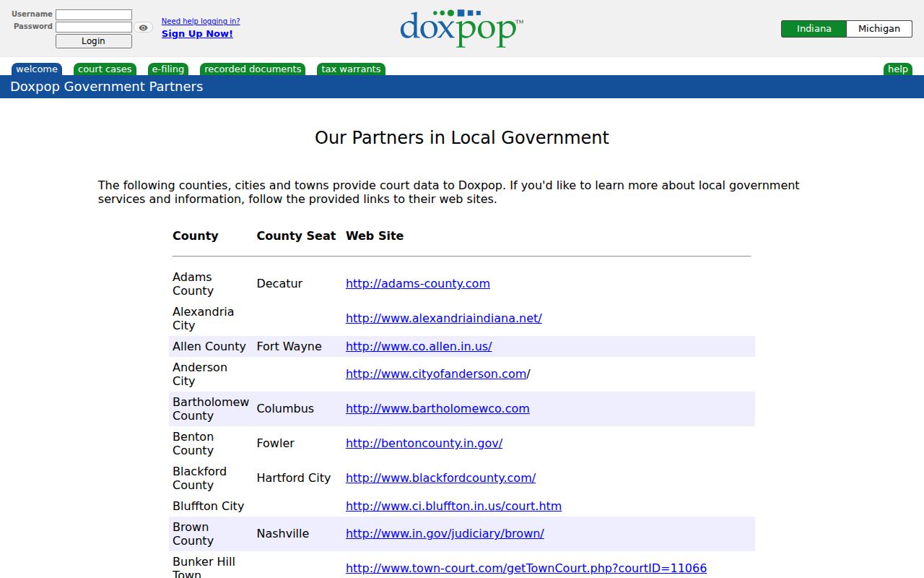Select the Nashville county seat text

283,534
